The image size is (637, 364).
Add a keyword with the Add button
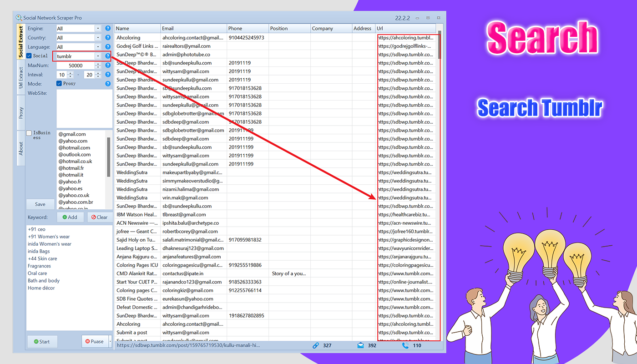(x=70, y=217)
